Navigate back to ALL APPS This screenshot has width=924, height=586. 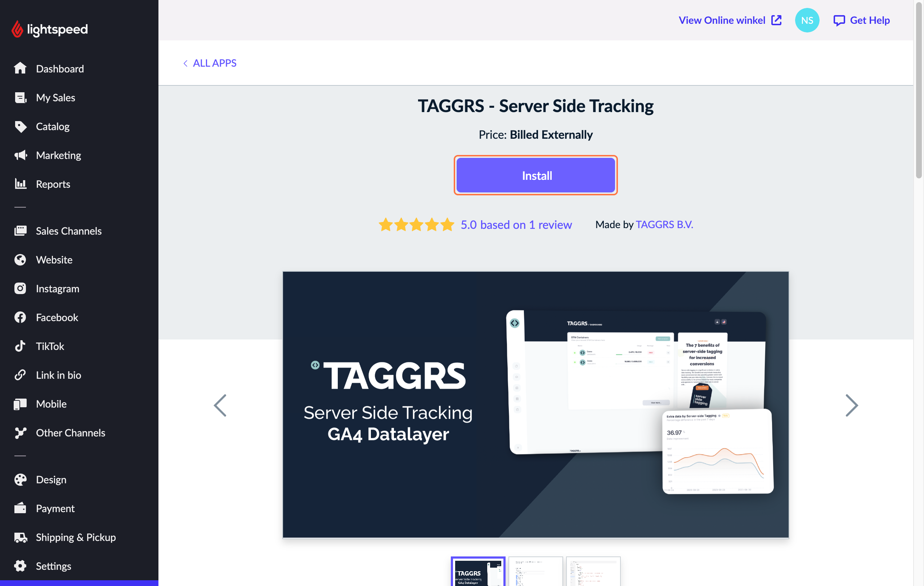pyautogui.click(x=209, y=63)
